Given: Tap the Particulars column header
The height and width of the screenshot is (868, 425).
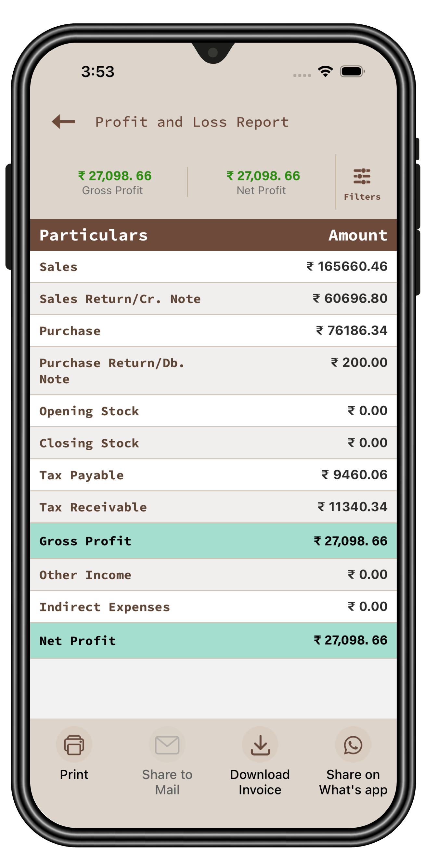Looking at the screenshot, I should coord(93,235).
